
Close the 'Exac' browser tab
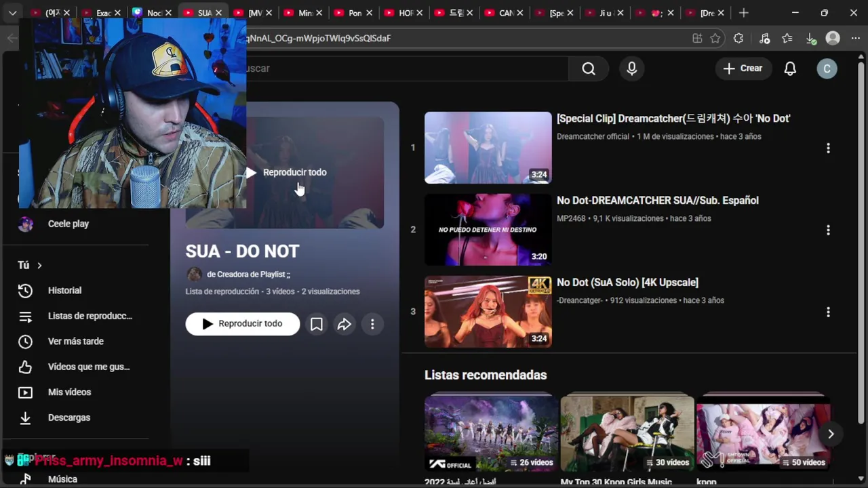pos(118,13)
